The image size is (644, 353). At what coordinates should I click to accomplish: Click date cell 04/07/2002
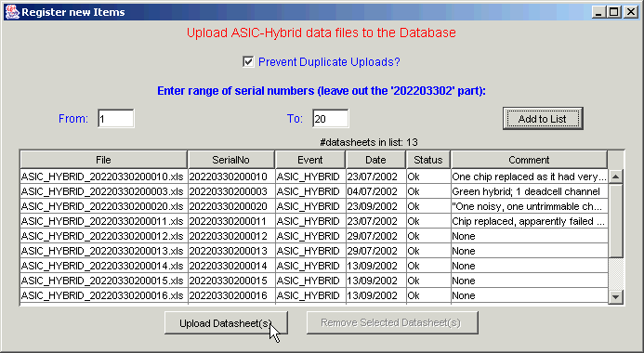375,191
